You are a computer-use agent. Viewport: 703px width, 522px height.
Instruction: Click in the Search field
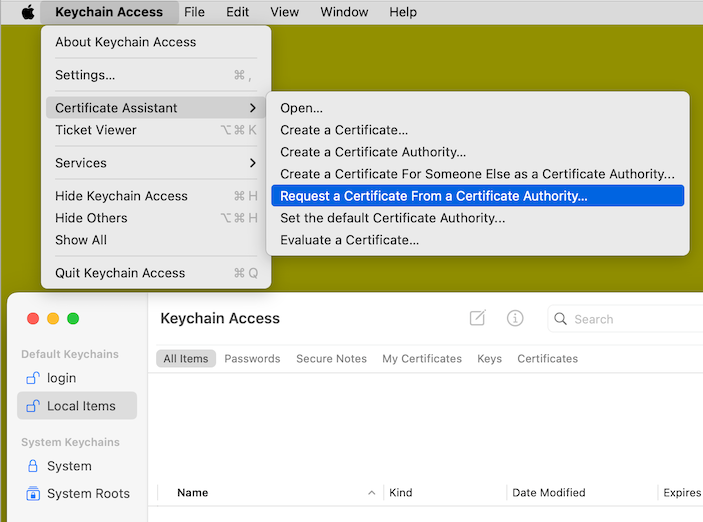(630, 319)
